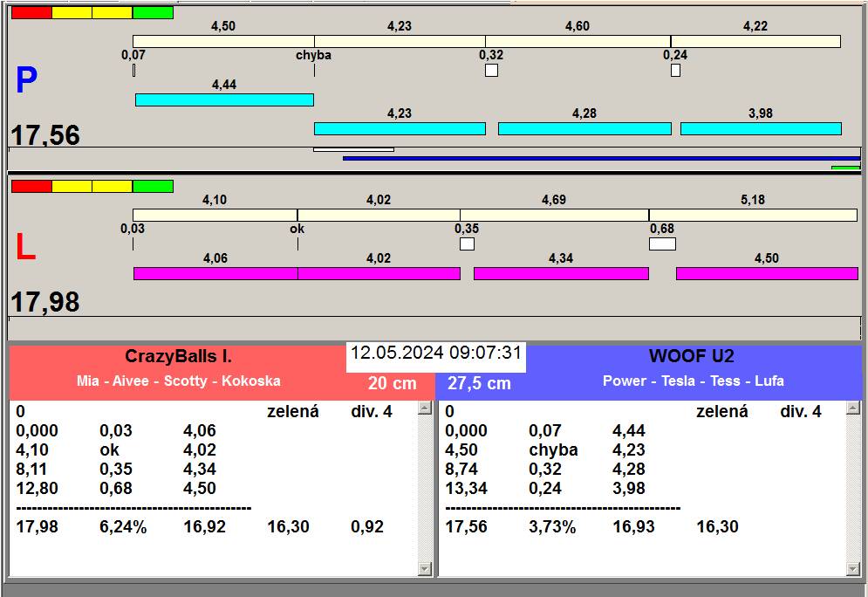
Task: Click the green start light in lane P
Action: [153, 13]
